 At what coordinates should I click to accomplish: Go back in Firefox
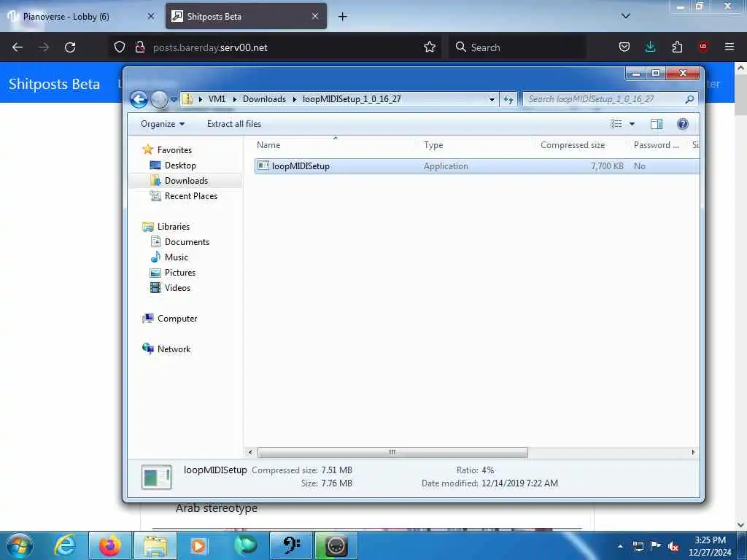[x=18, y=47]
